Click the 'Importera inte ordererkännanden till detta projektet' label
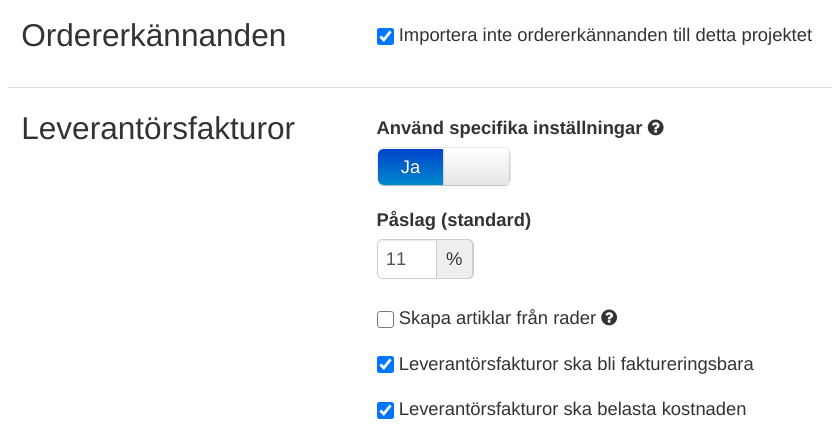 pos(604,36)
